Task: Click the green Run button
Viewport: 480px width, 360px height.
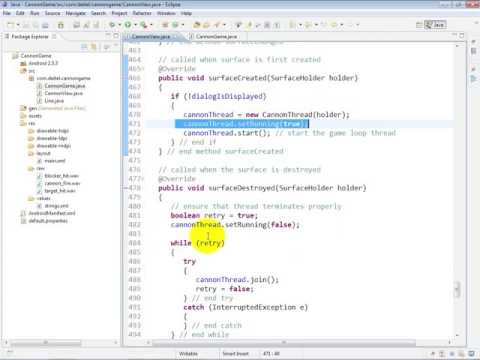Action: click(128, 25)
